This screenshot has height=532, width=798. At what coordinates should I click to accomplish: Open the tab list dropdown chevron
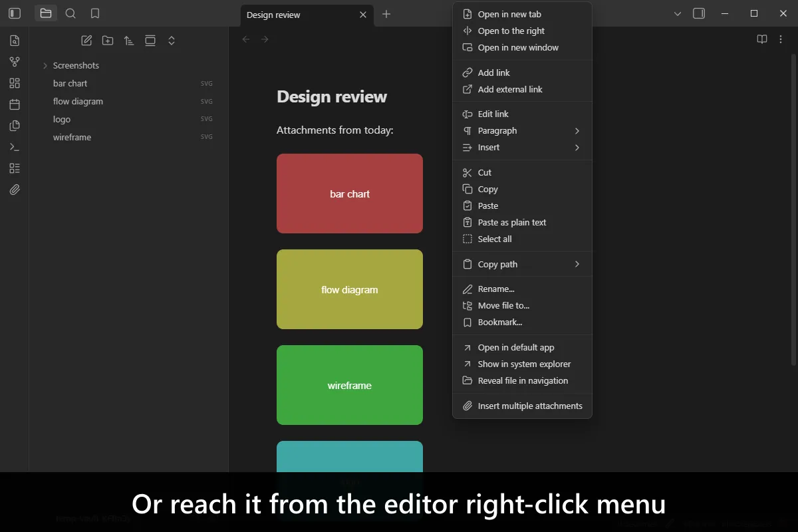pyautogui.click(x=678, y=13)
